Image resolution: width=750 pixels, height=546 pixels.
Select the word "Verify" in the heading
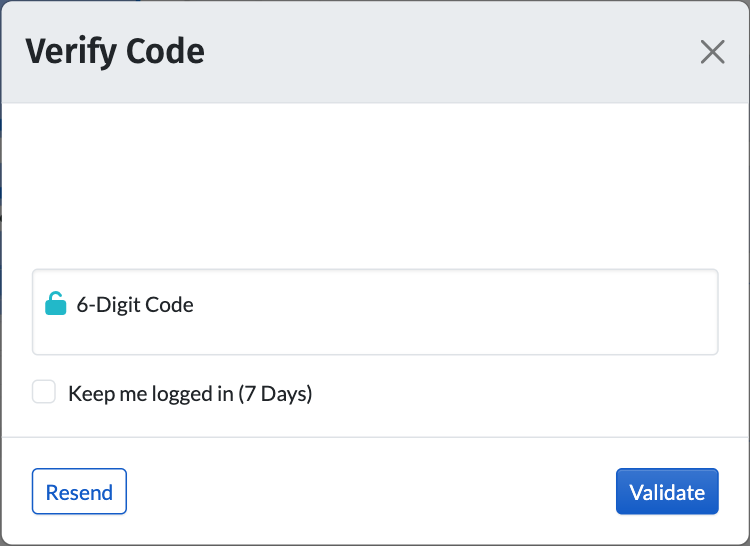[x=68, y=51]
